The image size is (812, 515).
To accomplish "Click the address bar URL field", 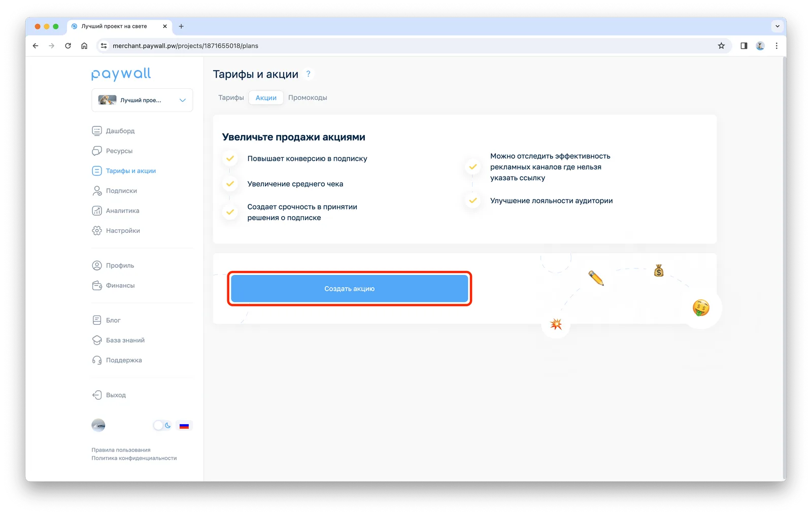I will 406,46.
